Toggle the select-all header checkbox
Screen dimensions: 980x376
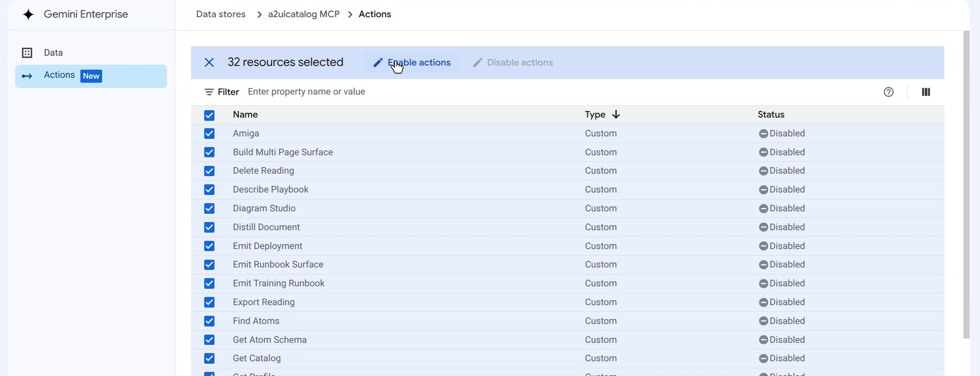click(209, 116)
